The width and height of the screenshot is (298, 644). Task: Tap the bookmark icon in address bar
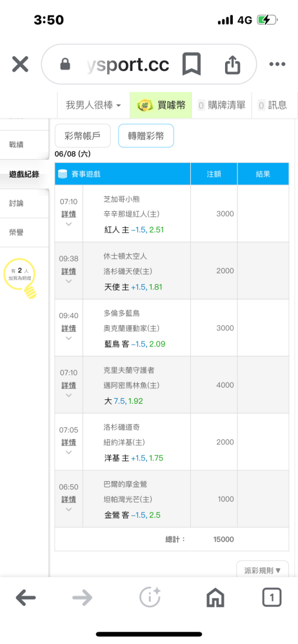coord(192,64)
